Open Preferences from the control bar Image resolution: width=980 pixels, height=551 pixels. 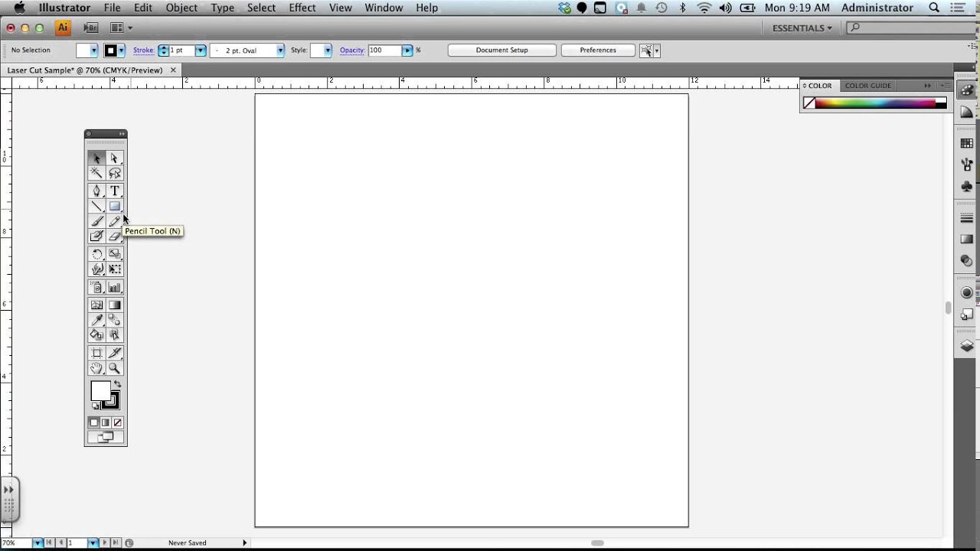point(597,51)
